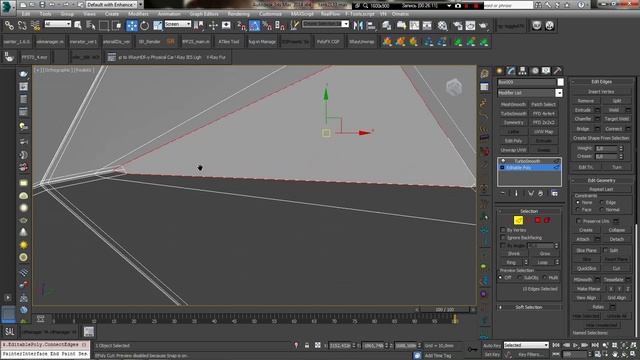The width and height of the screenshot is (640, 360).
Task: Toggle the selection lock icon
Action: [x=307, y=345]
